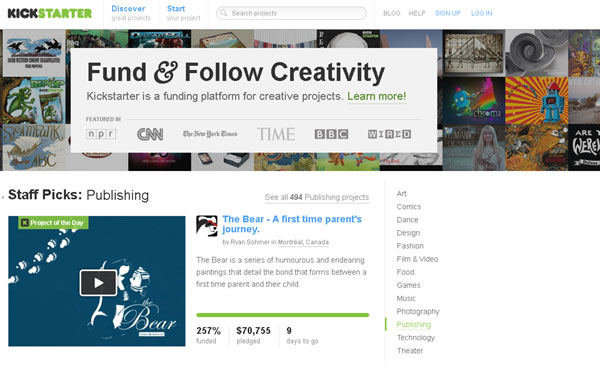600x374 pixels.
Task: Click the Steampunk ABC thumbnail
Action: point(34,147)
